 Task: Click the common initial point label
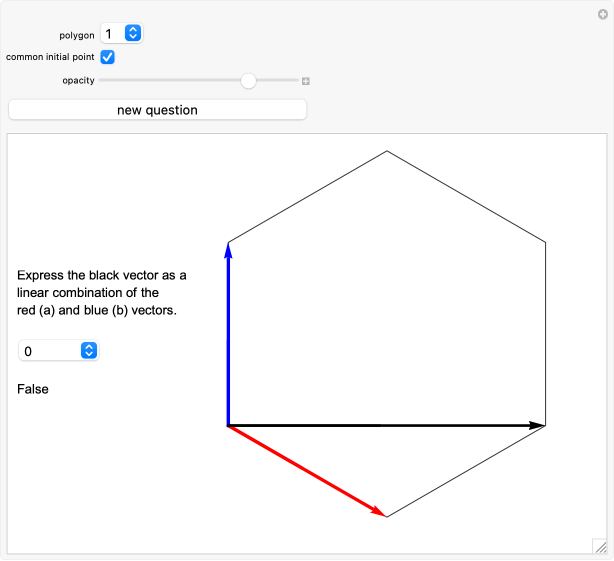pyautogui.click(x=50, y=57)
